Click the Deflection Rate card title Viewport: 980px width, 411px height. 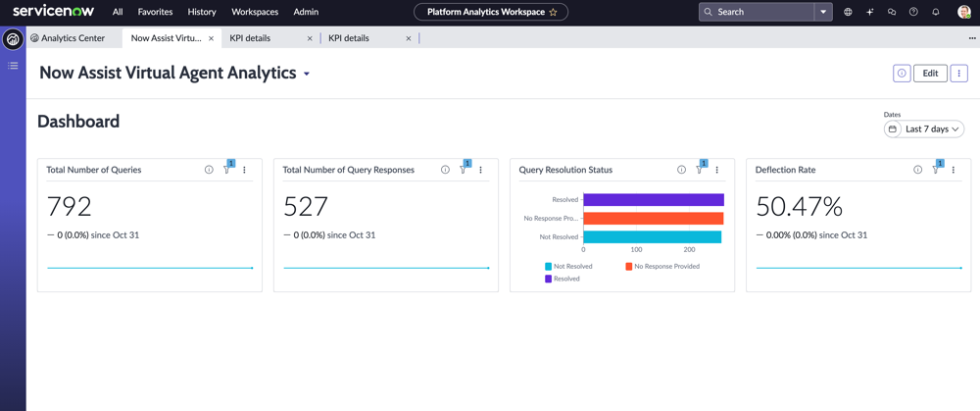pyautogui.click(x=785, y=170)
